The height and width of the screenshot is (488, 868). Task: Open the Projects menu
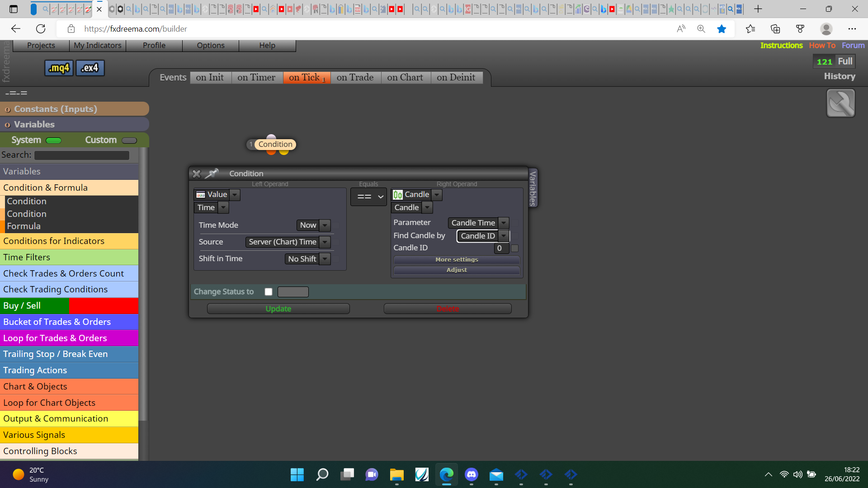41,45
